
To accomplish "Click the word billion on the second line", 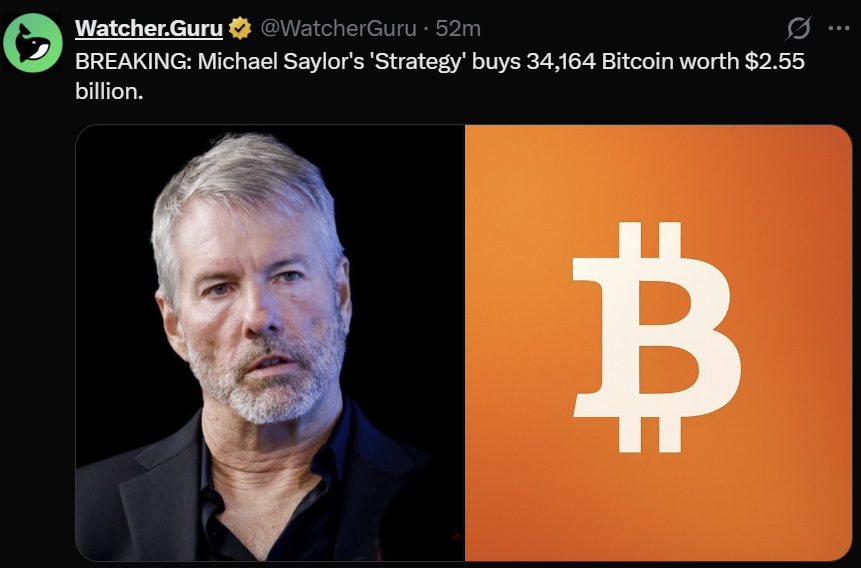I will 109,91.
